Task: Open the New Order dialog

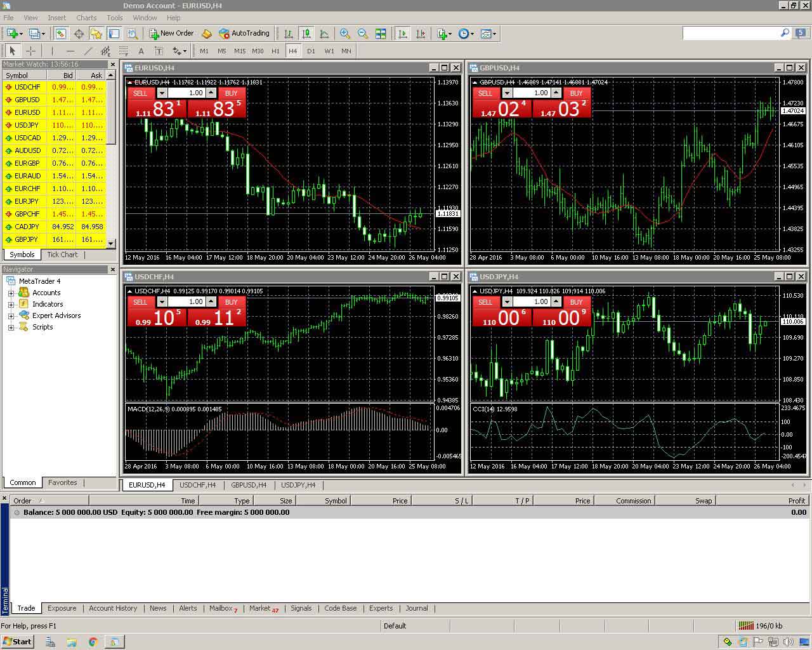Action: point(171,34)
